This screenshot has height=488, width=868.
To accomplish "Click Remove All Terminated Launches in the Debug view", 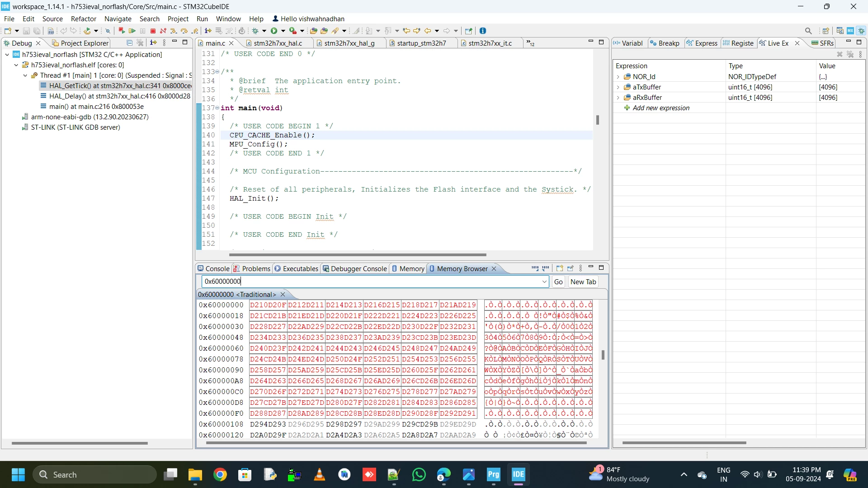I will coord(140,42).
